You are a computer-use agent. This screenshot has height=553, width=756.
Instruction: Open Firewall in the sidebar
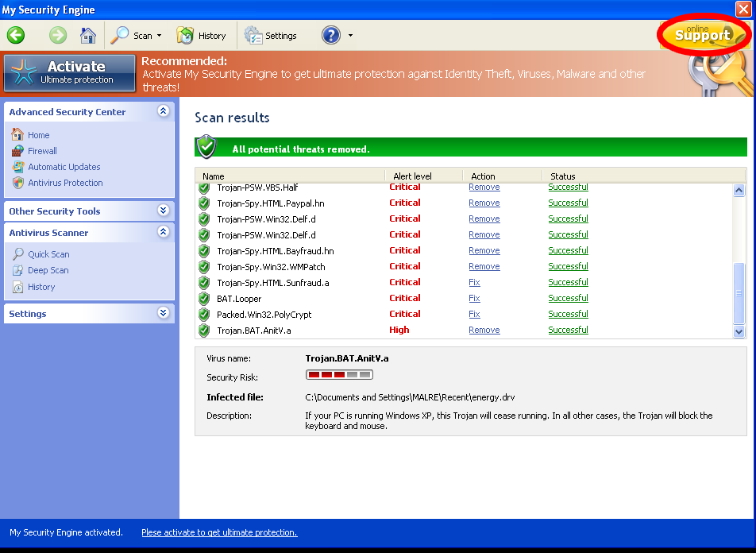coord(42,151)
